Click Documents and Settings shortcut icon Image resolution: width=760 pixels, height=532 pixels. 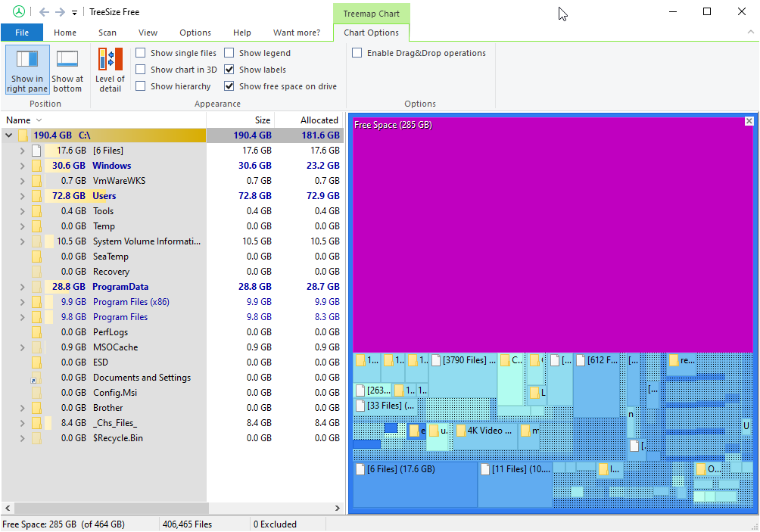click(36, 378)
